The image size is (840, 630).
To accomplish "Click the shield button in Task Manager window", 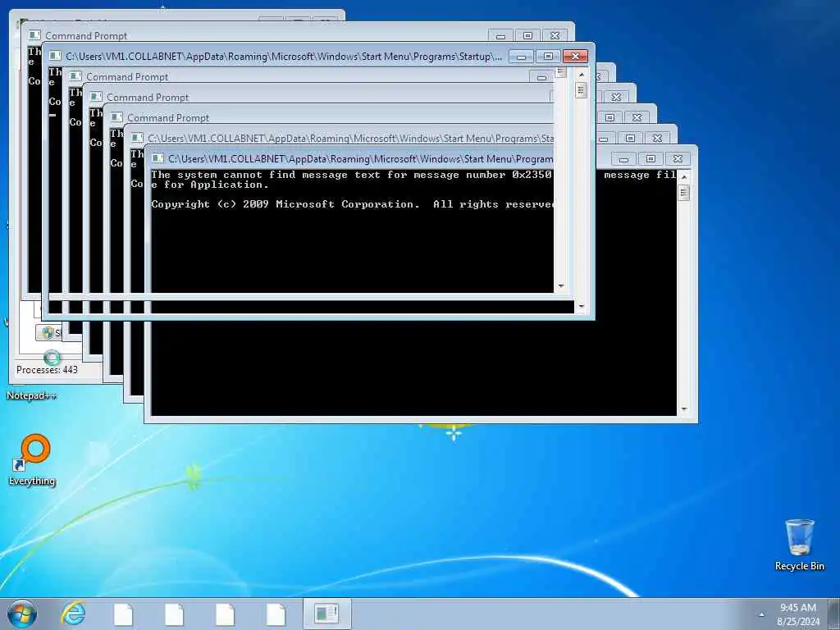I will pos(48,333).
